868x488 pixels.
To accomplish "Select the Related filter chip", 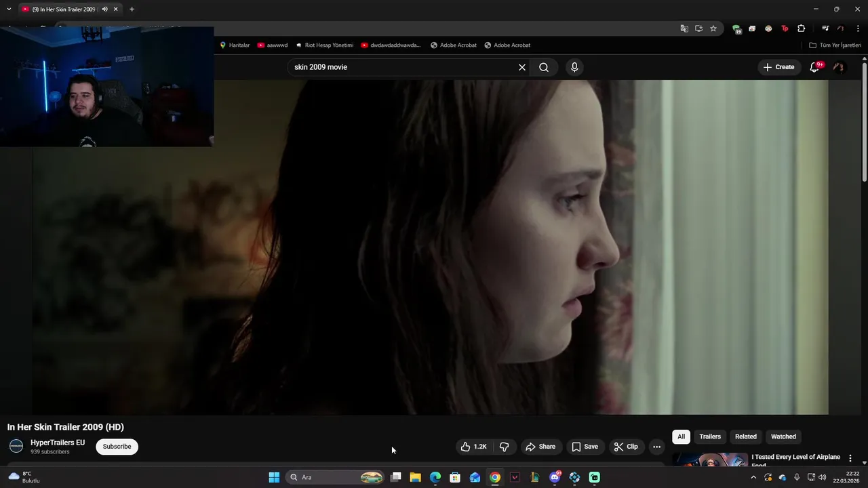I will point(746,436).
